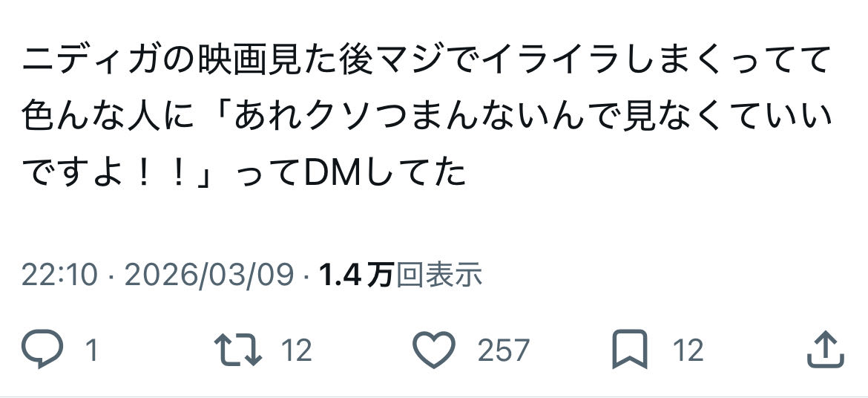Click the bookmark count 12 beside bookmark icon
Viewport: 868px width, 398px height.
tap(688, 351)
